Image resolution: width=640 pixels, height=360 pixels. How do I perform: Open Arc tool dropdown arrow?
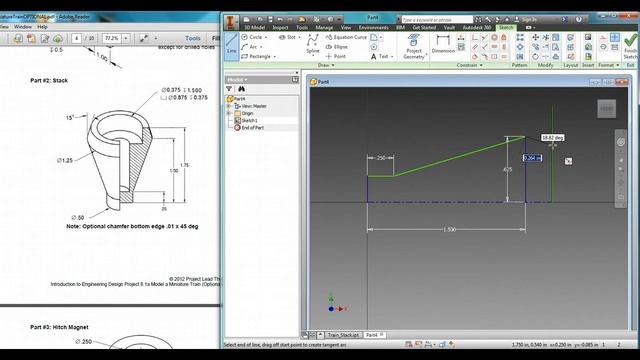coord(261,47)
